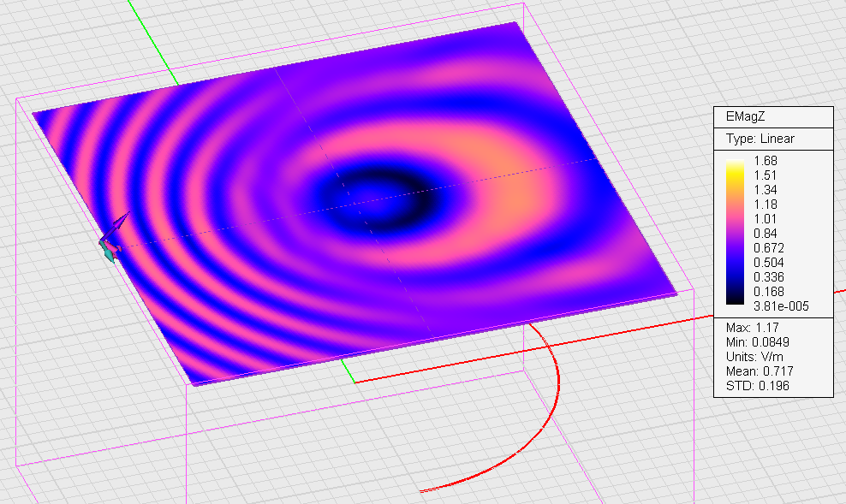
Task: Select the Min: 0.0849 statistic
Action: pyautogui.click(x=758, y=341)
